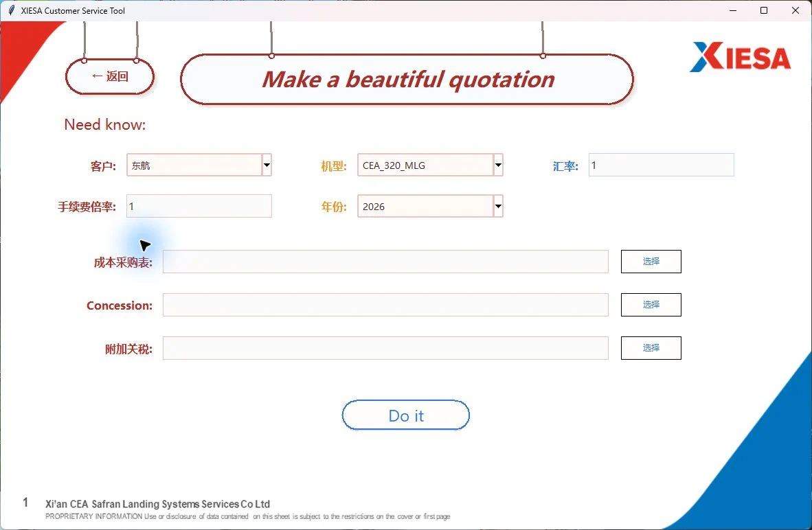Click the Do it button
The width and height of the screenshot is (812, 530).
pos(406,415)
